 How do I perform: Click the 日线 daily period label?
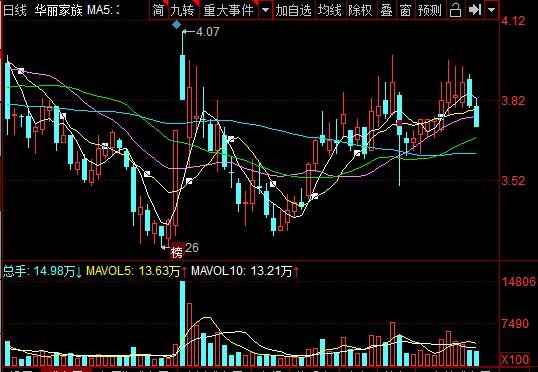pyautogui.click(x=14, y=10)
